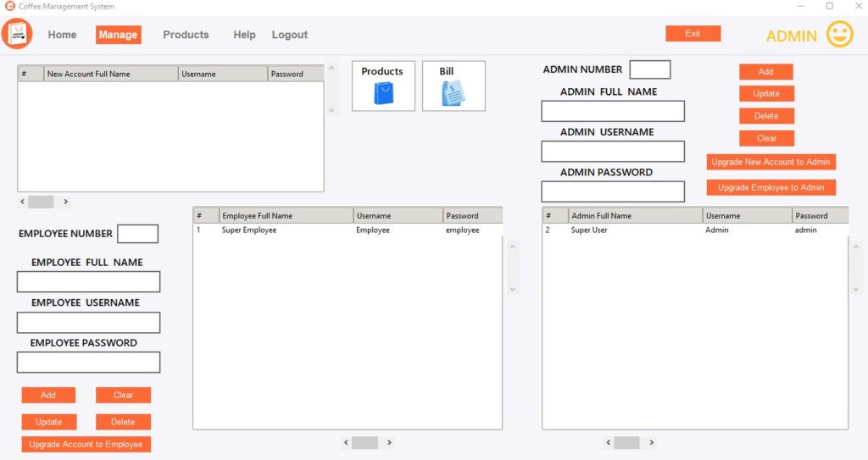Click the orange Exit button
868x460 pixels.
coord(693,33)
